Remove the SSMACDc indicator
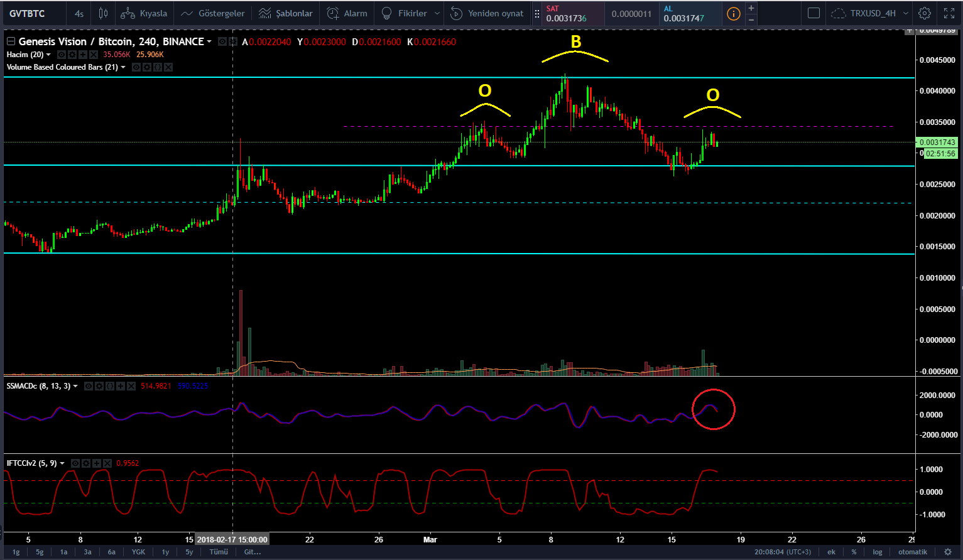This screenshot has height=560, width=963. 131,386
